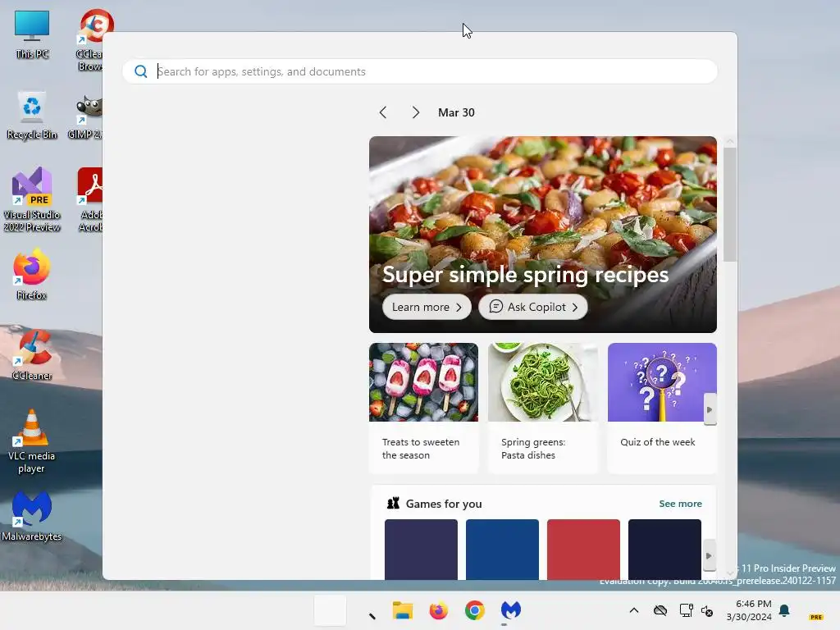Click scrollbar up arrow in search panel

point(729,141)
